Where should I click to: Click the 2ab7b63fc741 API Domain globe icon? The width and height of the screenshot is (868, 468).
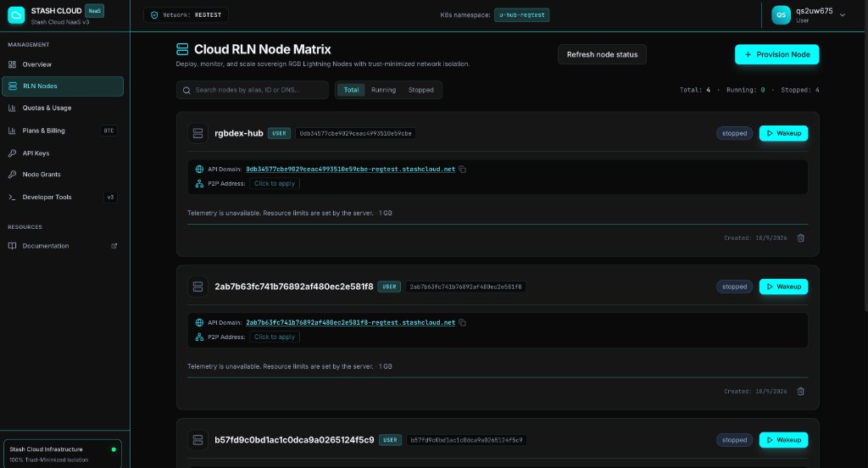click(199, 323)
